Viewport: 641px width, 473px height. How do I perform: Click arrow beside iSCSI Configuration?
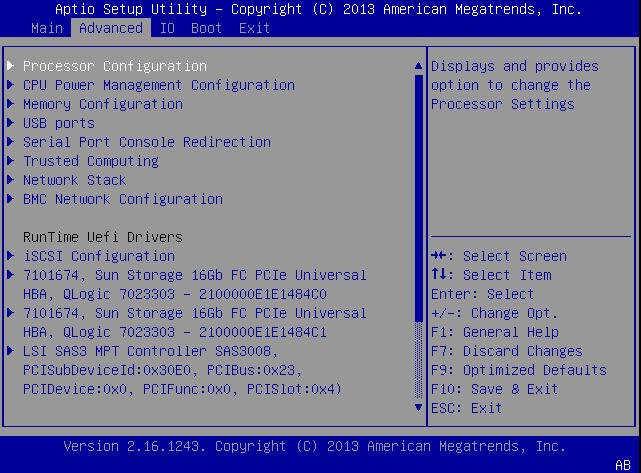[11, 256]
